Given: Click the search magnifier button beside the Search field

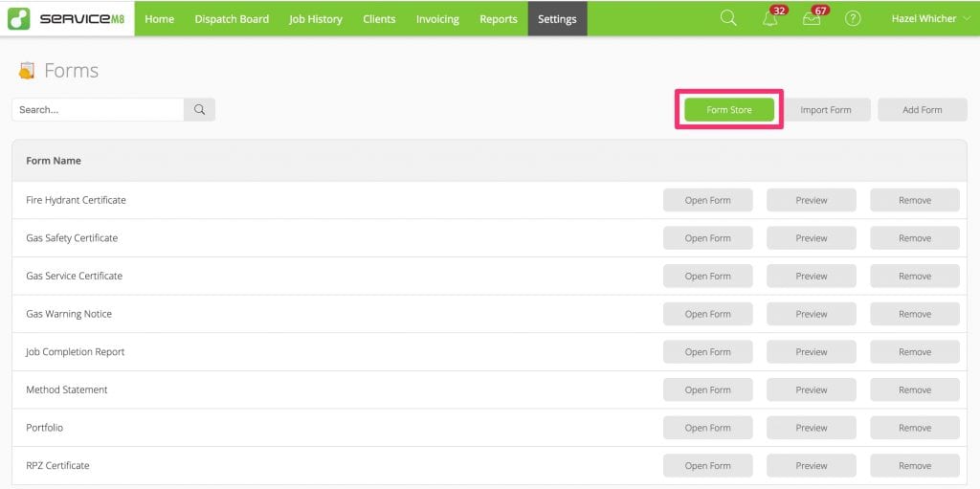Looking at the screenshot, I should point(199,109).
